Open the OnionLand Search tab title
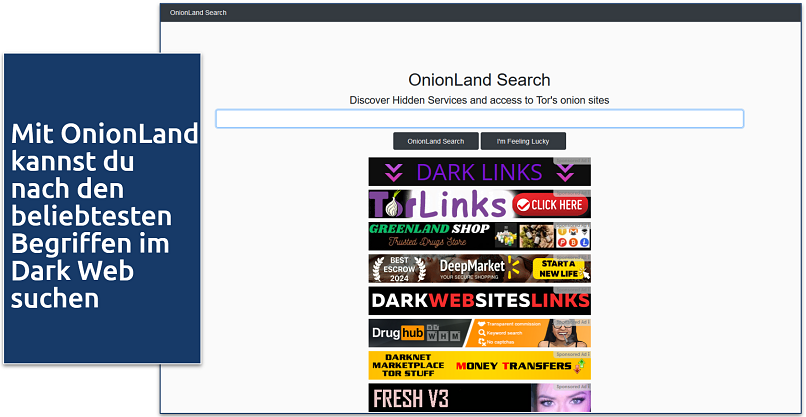 pos(198,13)
